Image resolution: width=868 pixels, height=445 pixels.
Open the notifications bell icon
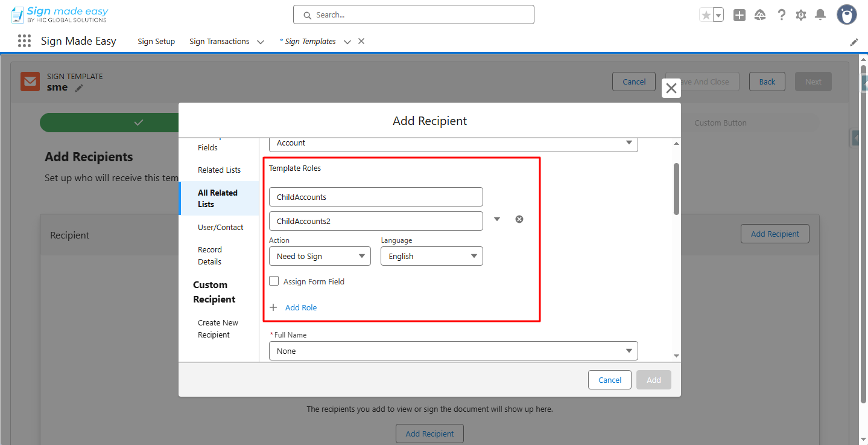tap(820, 14)
